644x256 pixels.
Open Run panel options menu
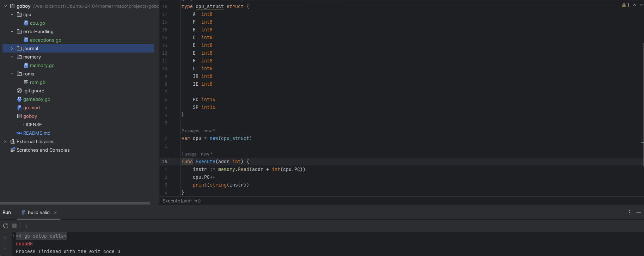(x=630, y=212)
